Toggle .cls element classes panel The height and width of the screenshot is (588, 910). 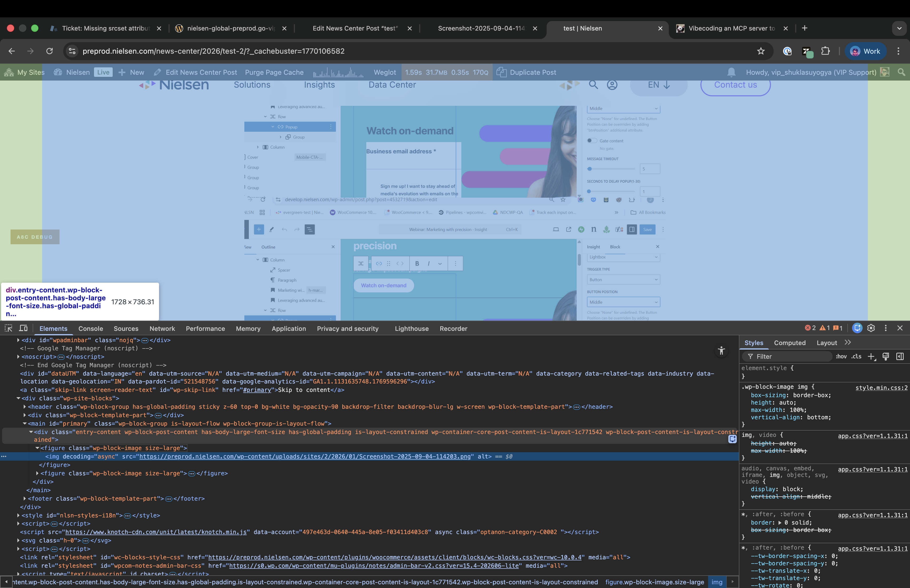click(x=857, y=356)
